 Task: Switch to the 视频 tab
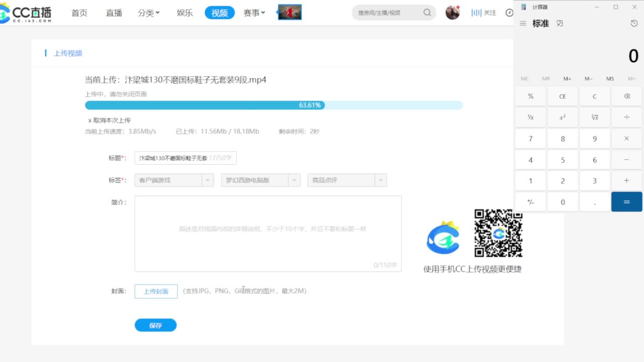tap(219, 13)
